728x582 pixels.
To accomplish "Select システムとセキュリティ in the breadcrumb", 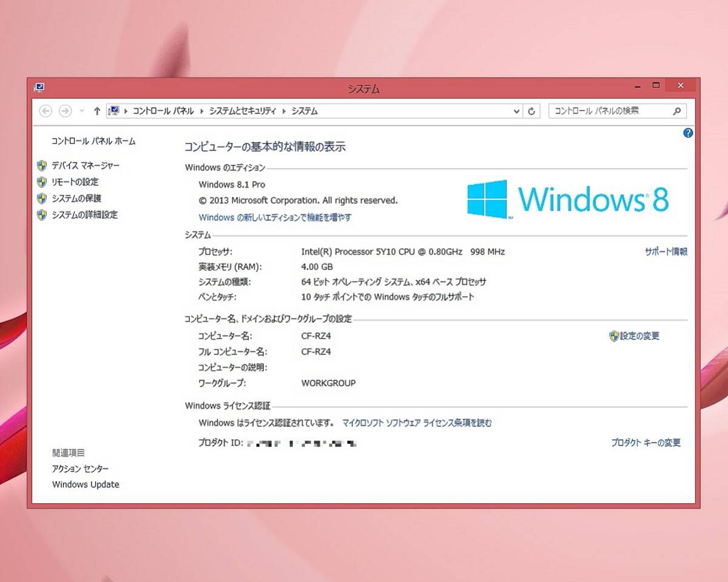I will pyautogui.click(x=243, y=111).
